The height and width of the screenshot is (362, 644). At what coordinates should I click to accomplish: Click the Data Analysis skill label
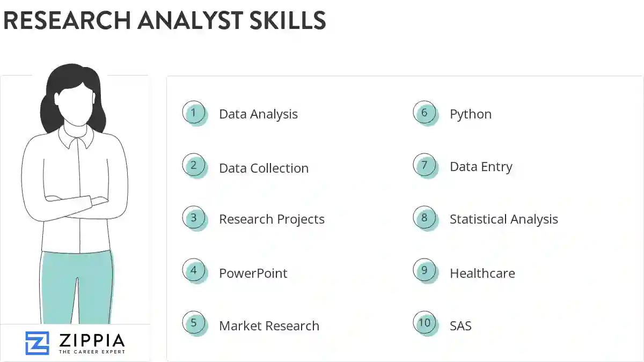click(x=258, y=114)
